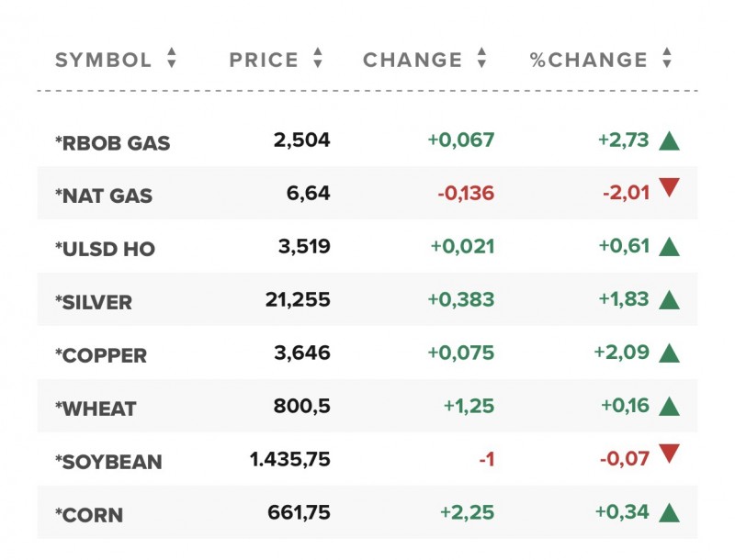
Task: Open the *SOYBEAN symbol link
Action: pyautogui.click(x=108, y=462)
